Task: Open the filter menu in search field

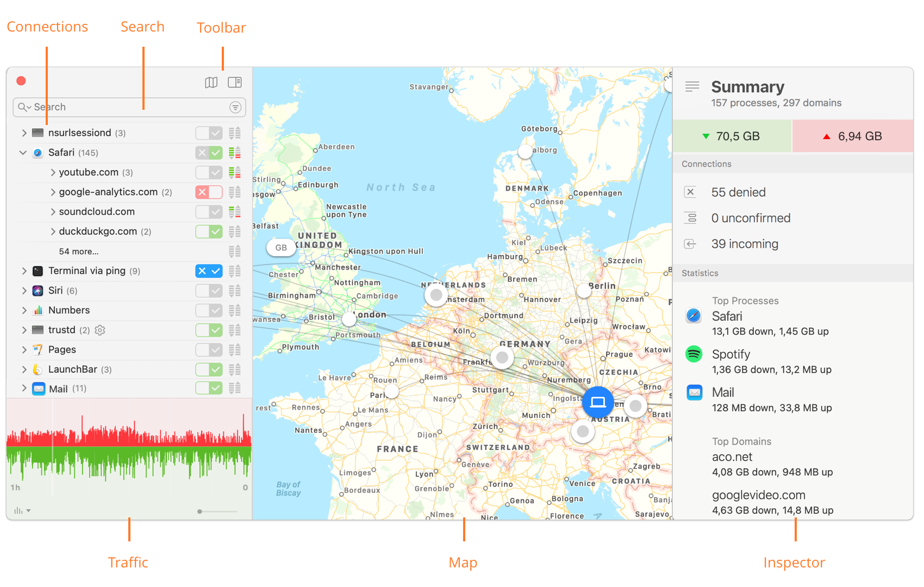Action: click(235, 107)
